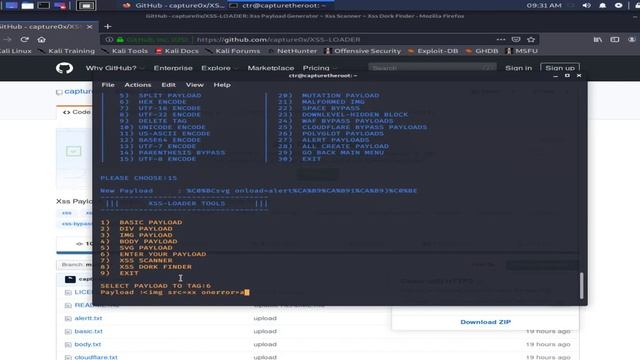Click the clock showing 09:31 AM
640x360 pixels.
click(544, 5)
